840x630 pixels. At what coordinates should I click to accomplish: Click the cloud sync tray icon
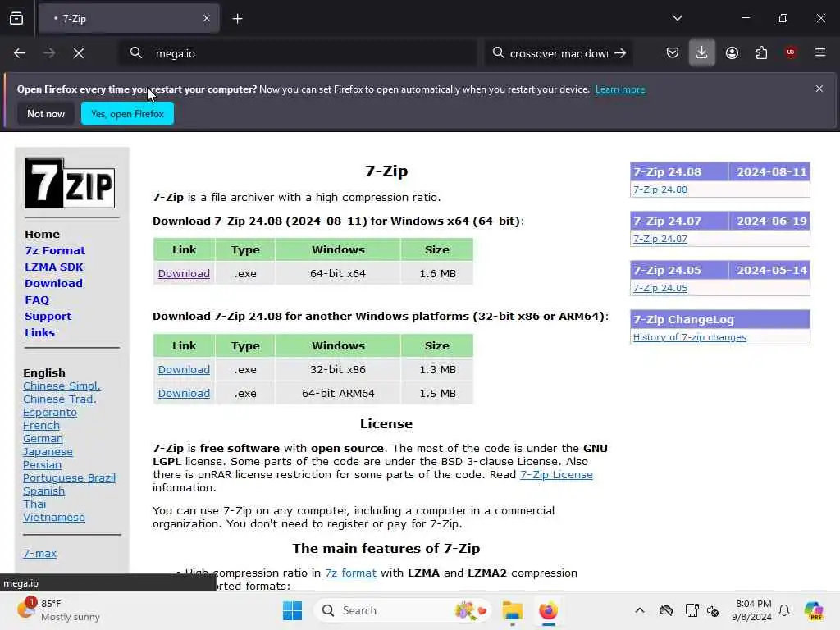click(x=666, y=610)
